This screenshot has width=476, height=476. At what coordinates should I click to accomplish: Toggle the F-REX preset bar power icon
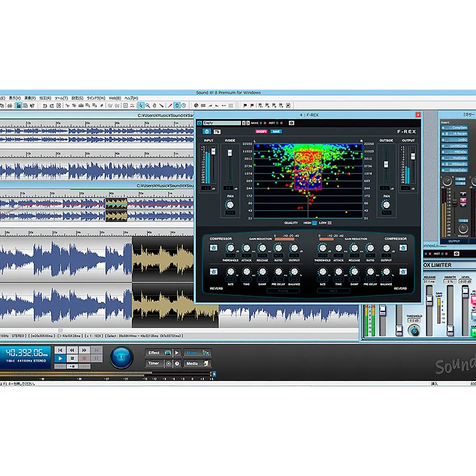coord(199,123)
